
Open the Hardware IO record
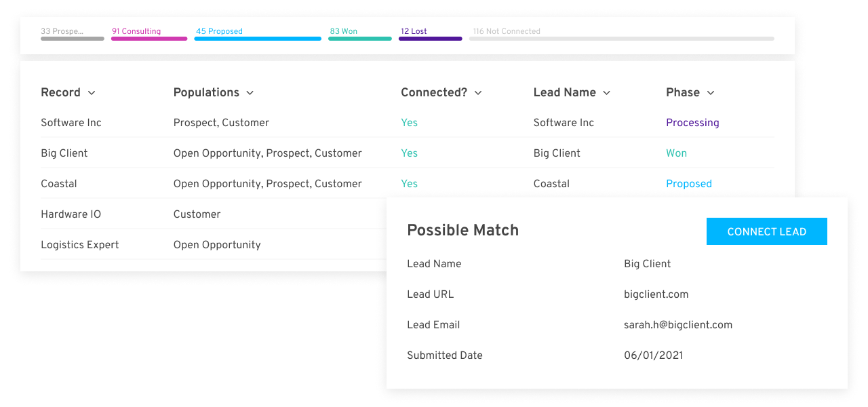coord(71,214)
